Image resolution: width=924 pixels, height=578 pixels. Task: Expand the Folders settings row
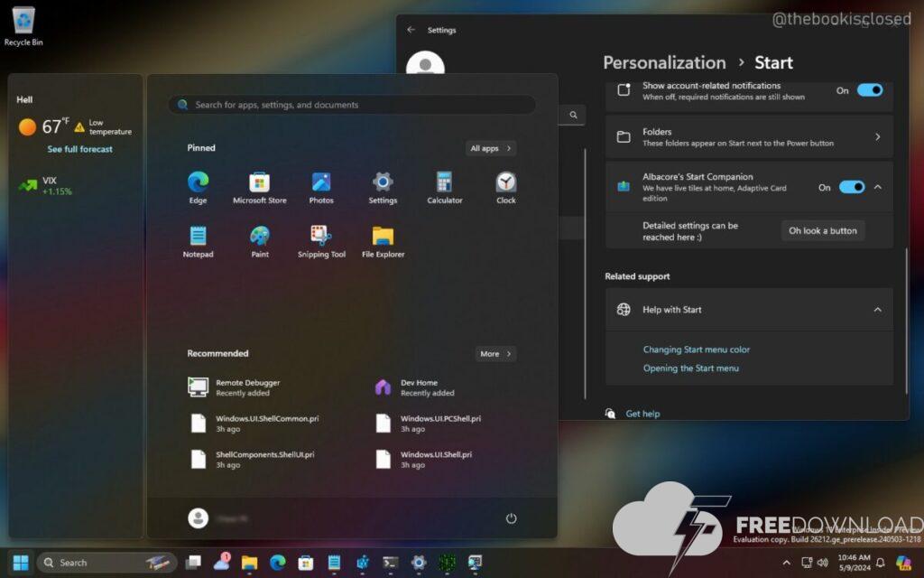tap(749, 137)
